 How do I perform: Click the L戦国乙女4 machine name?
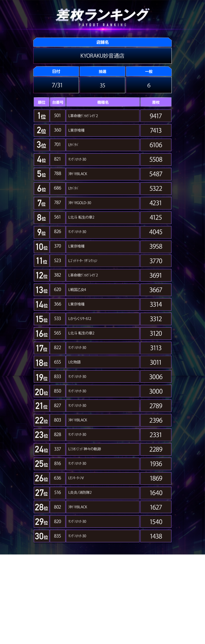(x=77, y=290)
